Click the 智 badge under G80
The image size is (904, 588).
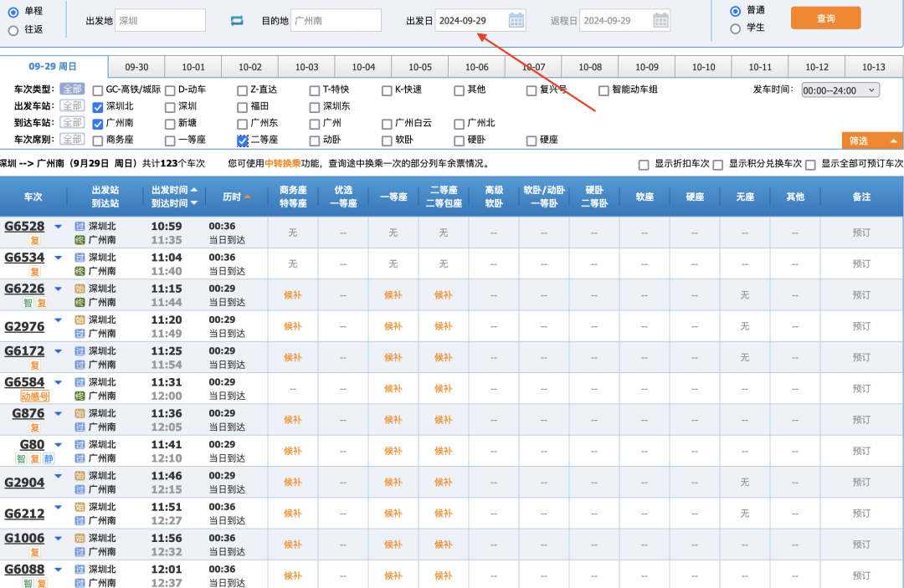pos(21,458)
